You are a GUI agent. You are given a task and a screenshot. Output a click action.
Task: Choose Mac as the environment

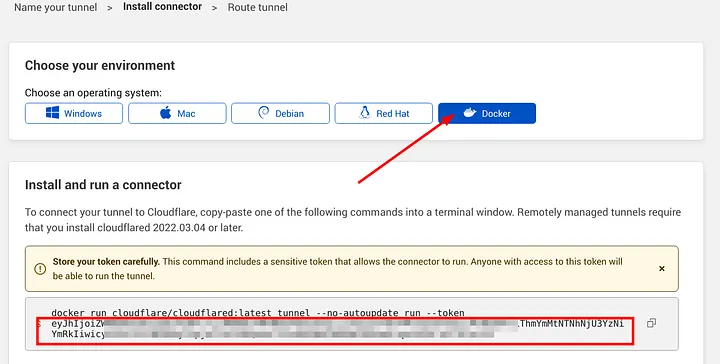click(177, 113)
